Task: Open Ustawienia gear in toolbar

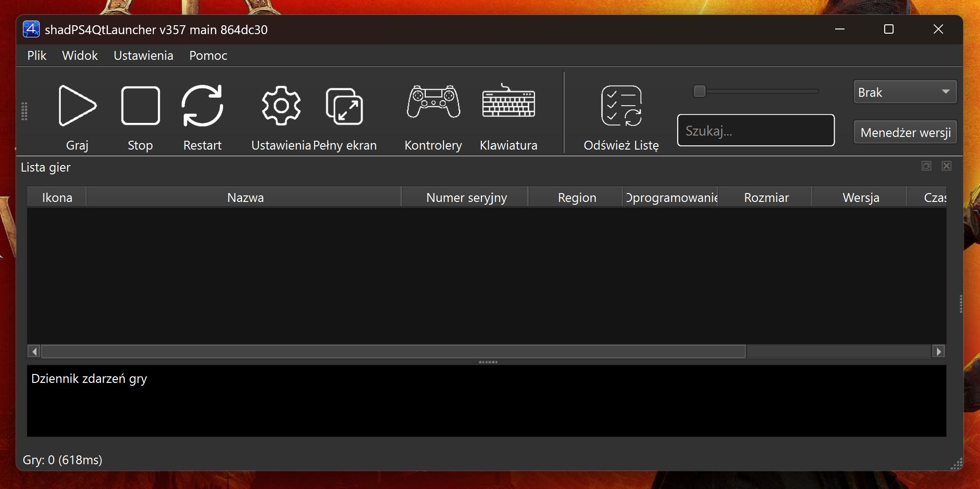Action: (x=281, y=106)
